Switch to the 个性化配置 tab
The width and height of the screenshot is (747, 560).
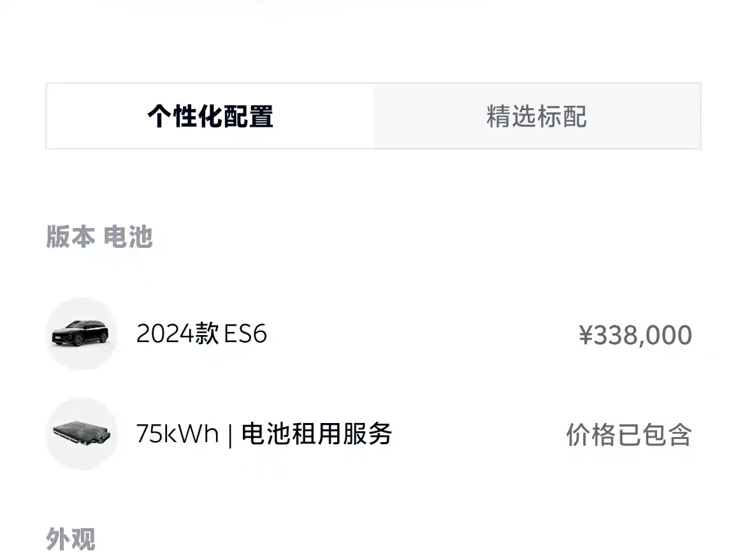point(210,117)
